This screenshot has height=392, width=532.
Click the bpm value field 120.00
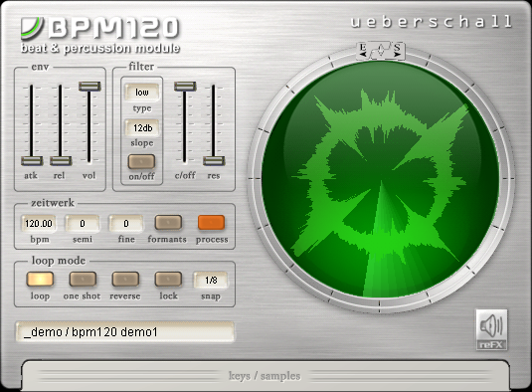point(39,223)
